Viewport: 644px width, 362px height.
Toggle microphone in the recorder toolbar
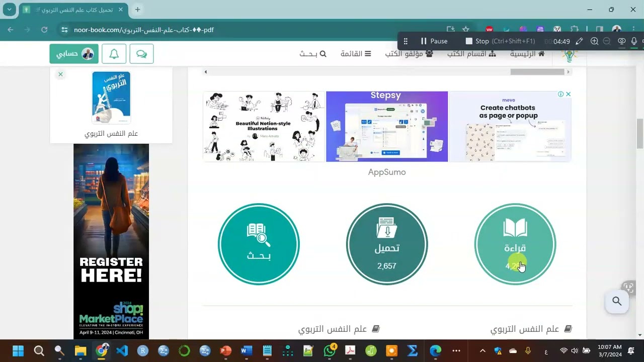click(x=634, y=41)
